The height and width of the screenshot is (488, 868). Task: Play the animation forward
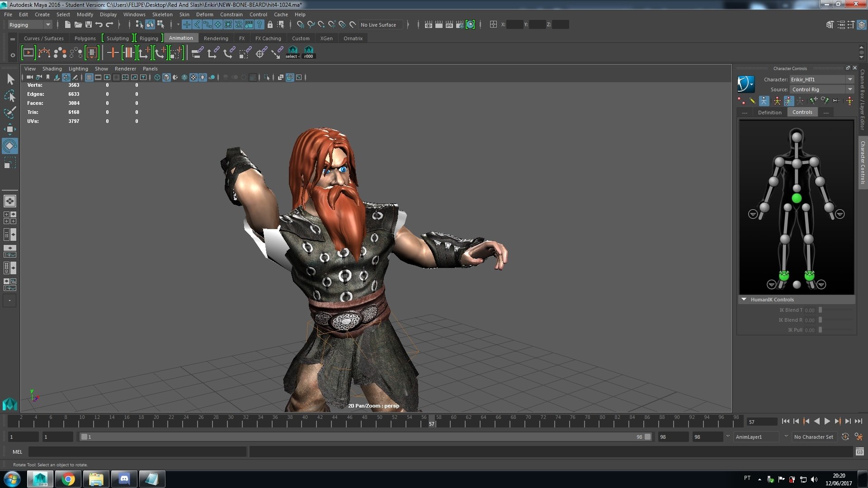click(827, 421)
